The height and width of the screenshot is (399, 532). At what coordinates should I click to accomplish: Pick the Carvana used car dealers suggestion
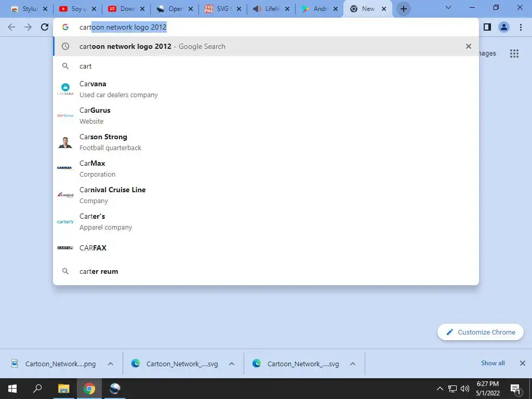(266, 89)
